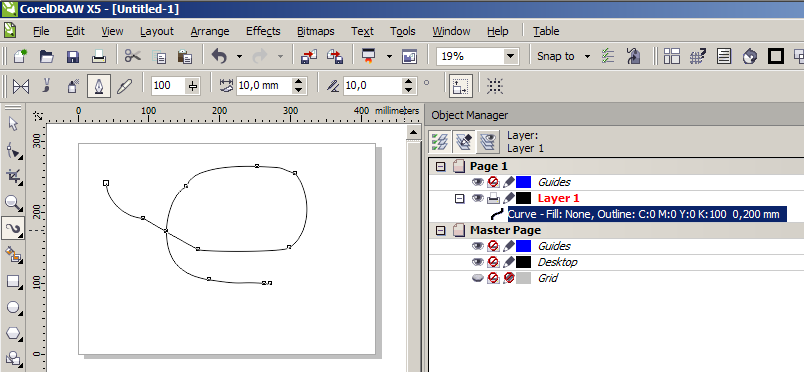Open the Application Launcher icon

(368, 56)
